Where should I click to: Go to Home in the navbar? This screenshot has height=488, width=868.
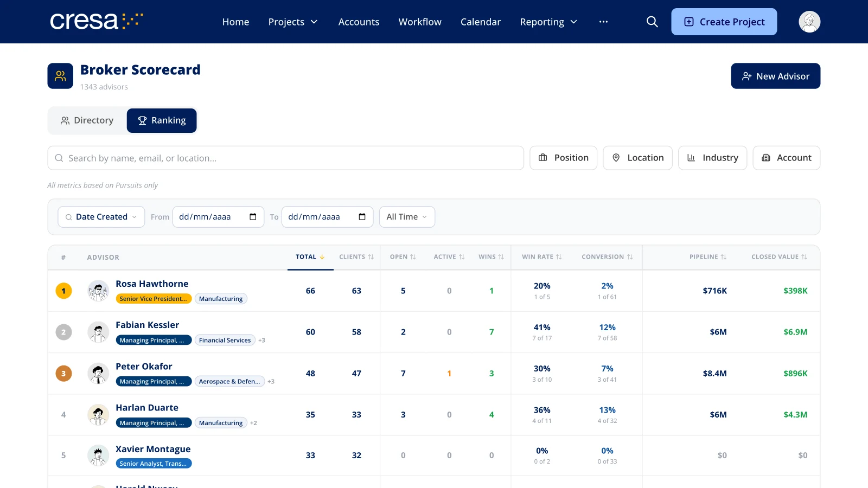point(235,22)
